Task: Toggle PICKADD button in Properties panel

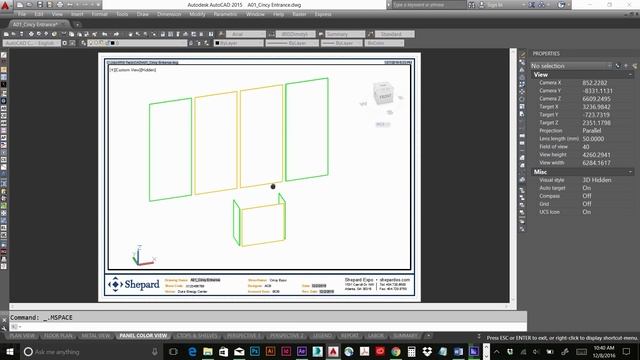Action: (618, 66)
